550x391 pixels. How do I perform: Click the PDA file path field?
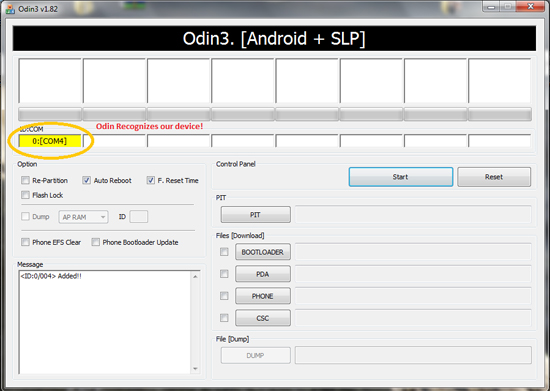pyautogui.click(x=413, y=274)
